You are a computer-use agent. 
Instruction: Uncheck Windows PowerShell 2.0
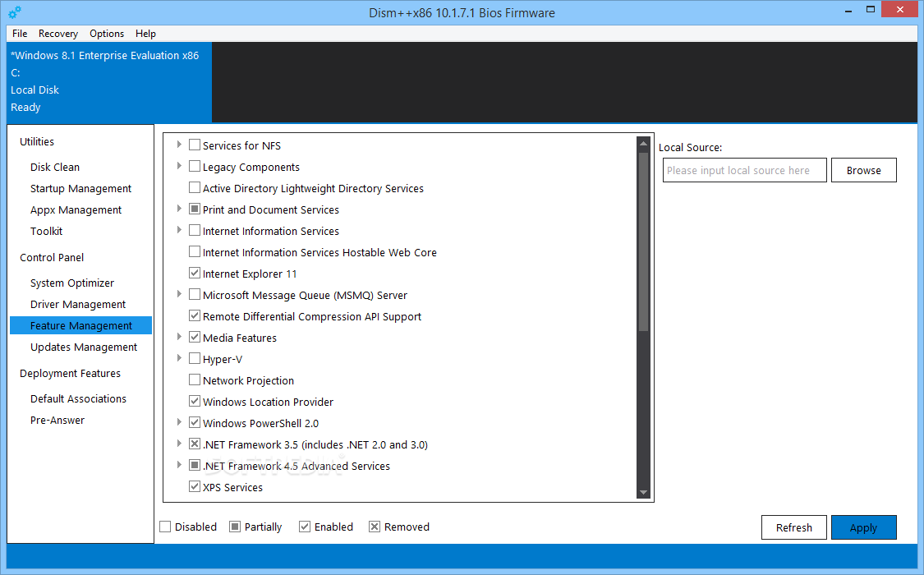tap(195, 422)
